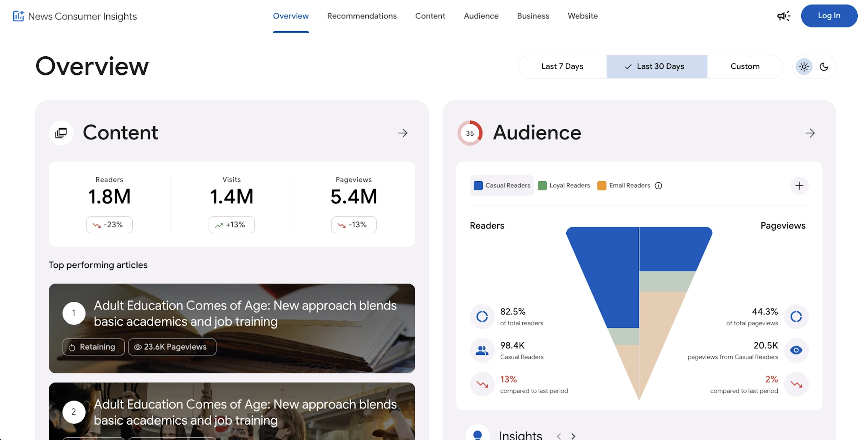
Task: Open the Recommendations tab
Action: click(362, 16)
